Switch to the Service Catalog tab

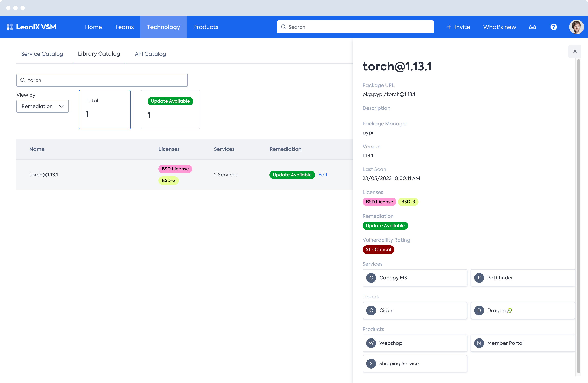pos(42,54)
